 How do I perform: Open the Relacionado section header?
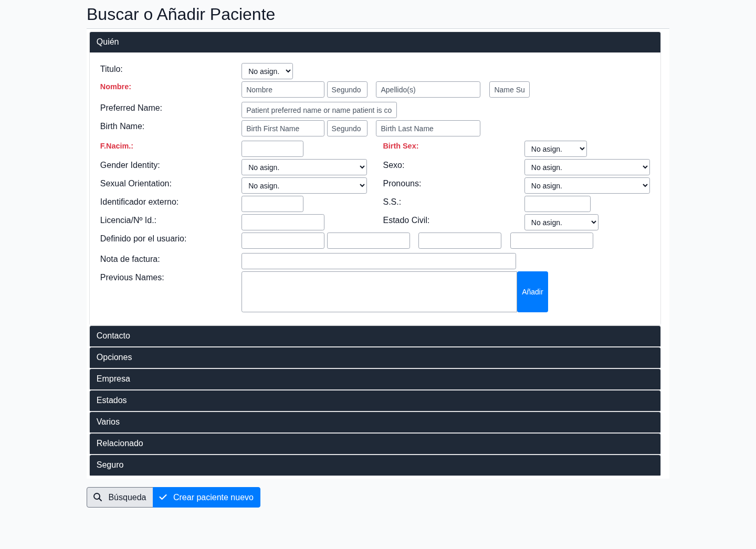tap(375, 444)
